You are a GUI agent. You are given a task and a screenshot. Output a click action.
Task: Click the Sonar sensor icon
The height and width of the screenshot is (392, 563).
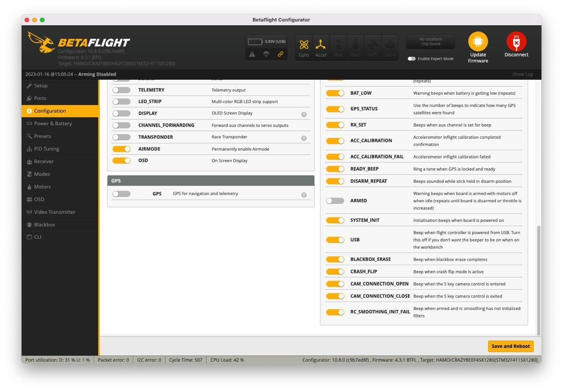coord(390,47)
